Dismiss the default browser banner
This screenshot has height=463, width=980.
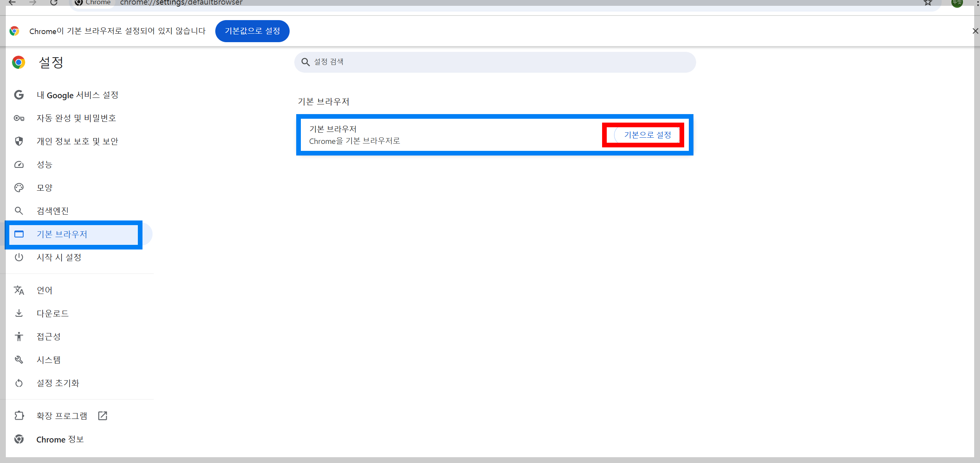tap(975, 31)
